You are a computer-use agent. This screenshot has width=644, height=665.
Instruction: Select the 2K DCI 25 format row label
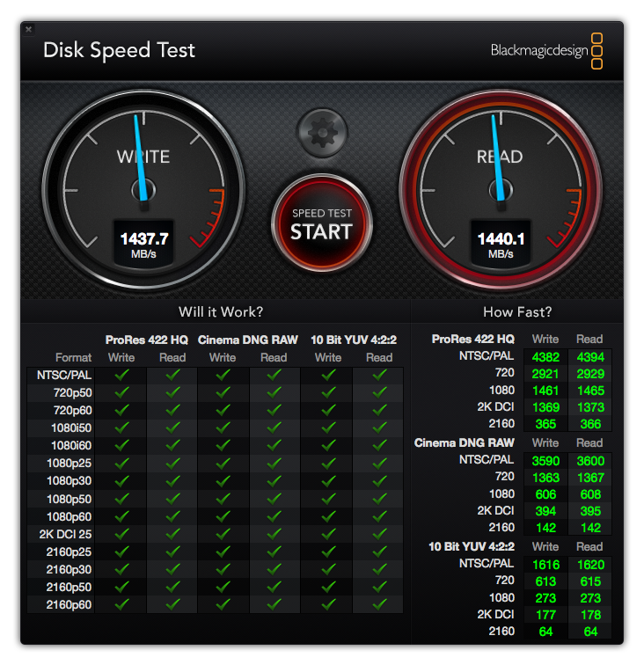[x=65, y=535]
